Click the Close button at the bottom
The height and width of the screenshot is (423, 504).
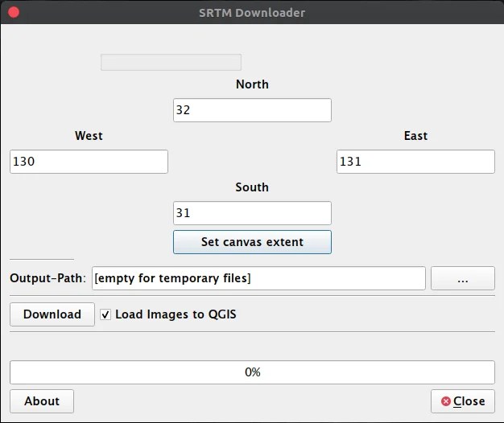coord(462,401)
